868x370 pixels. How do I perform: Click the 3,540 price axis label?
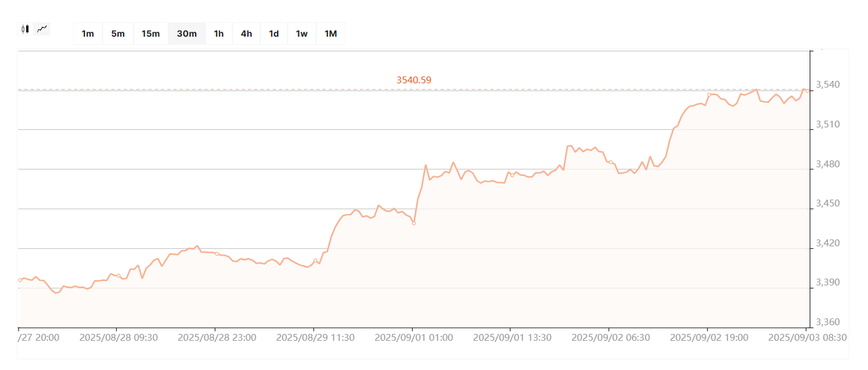[826, 85]
